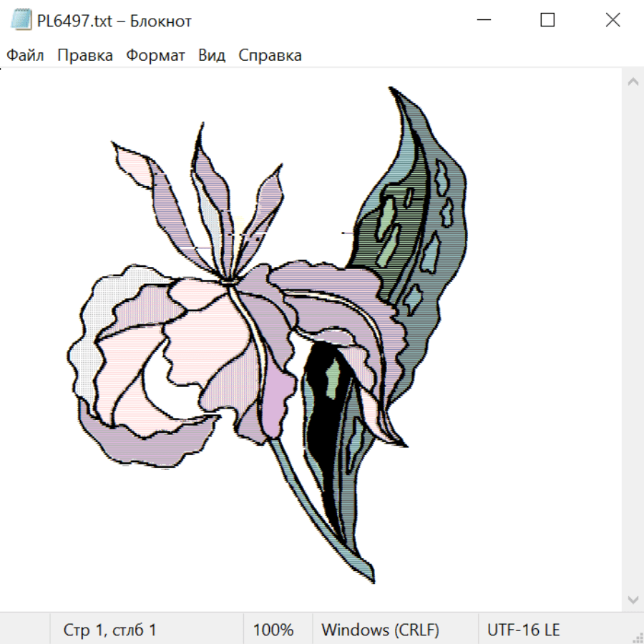This screenshot has height=644, width=644.
Task: Show the Справка menu
Action: click(x=270, y=56)
